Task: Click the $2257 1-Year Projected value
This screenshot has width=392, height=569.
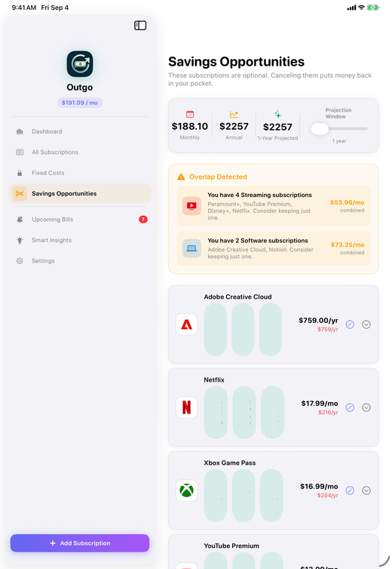Action: point(277,127)
